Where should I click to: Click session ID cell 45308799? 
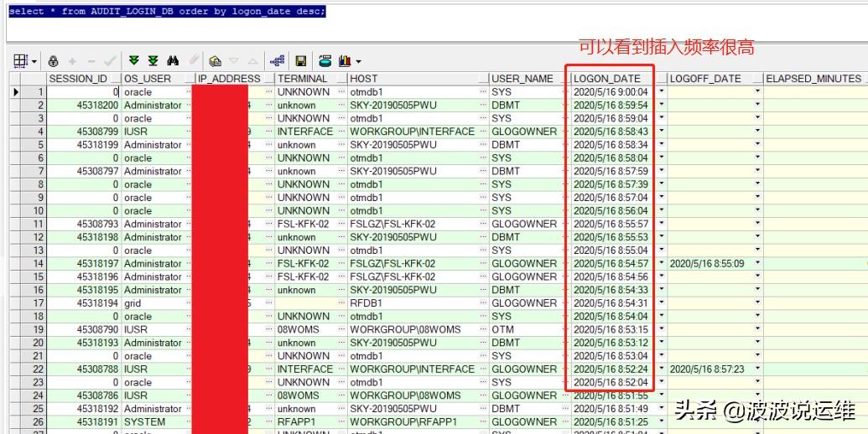[84, 132]
